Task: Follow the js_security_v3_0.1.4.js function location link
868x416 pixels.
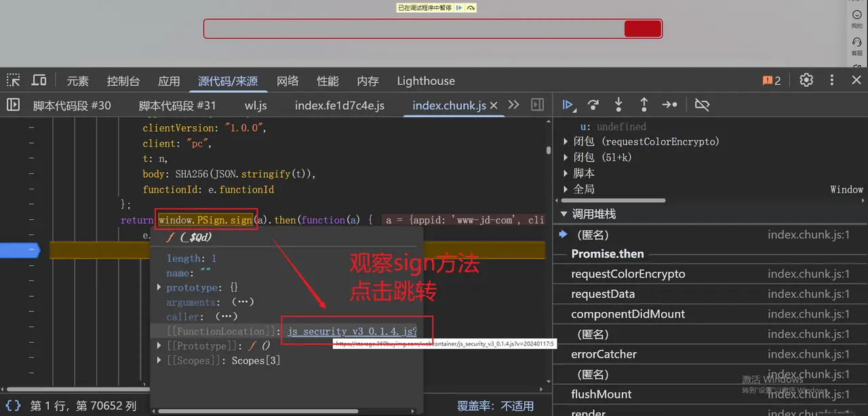Action: [x=352, y=331]
